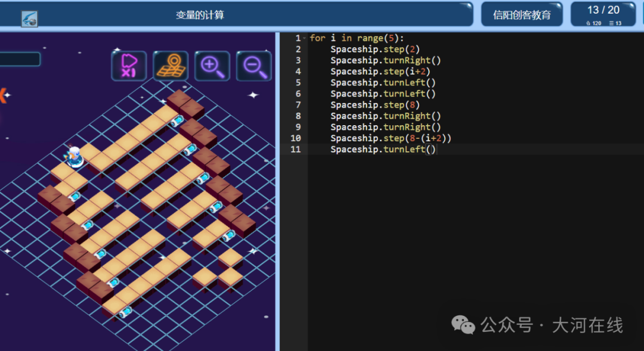Click the topmost blue energy capsule on the board
The width and height of the screenshot is (644, 351).
tap(178, 121)
